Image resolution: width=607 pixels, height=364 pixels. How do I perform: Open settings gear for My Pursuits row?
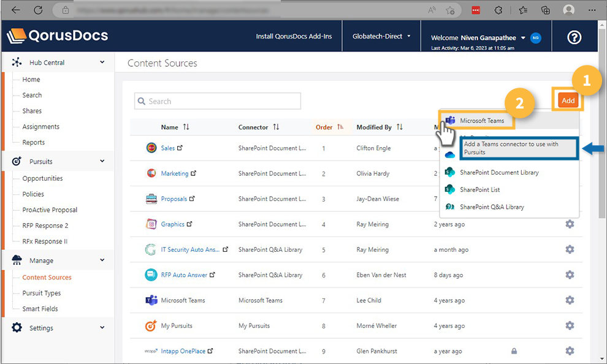(570, 326)
